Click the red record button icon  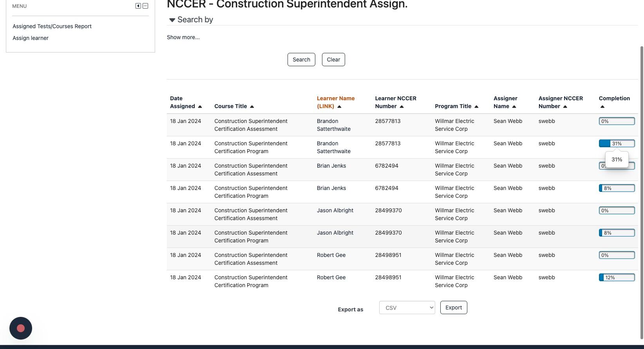21,328
